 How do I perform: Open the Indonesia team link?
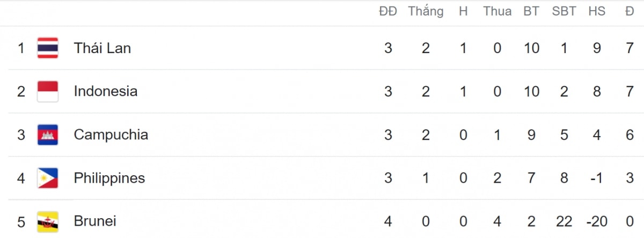pyautogui.click(x=106, y=91)
